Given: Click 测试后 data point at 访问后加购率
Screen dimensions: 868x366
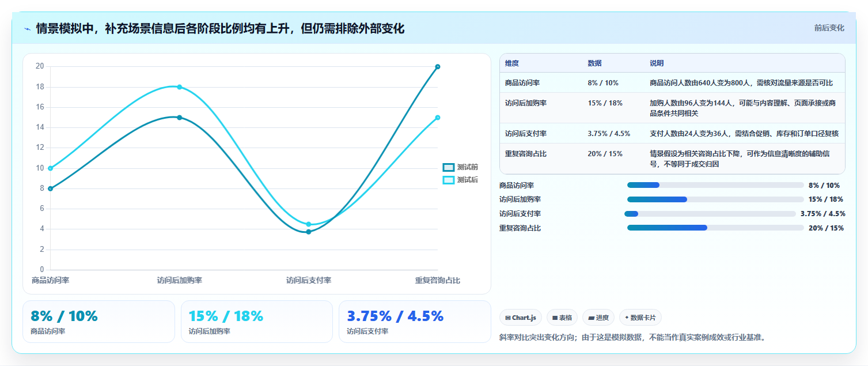Looking at the screenshot, I should [x=180, y=87].
